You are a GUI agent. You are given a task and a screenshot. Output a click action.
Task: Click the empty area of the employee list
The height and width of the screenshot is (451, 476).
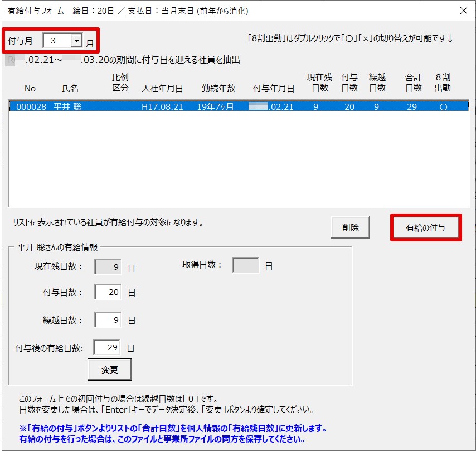pos(238,162)
